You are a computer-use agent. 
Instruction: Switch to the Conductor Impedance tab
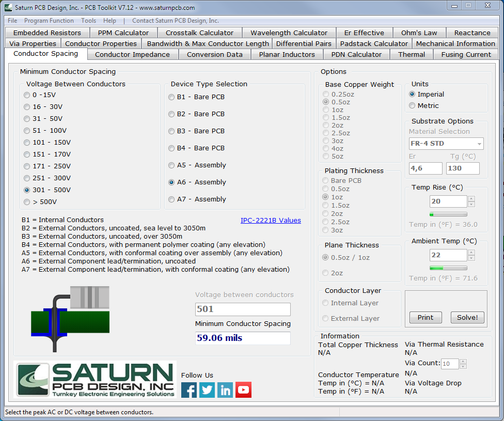(132, 54)
